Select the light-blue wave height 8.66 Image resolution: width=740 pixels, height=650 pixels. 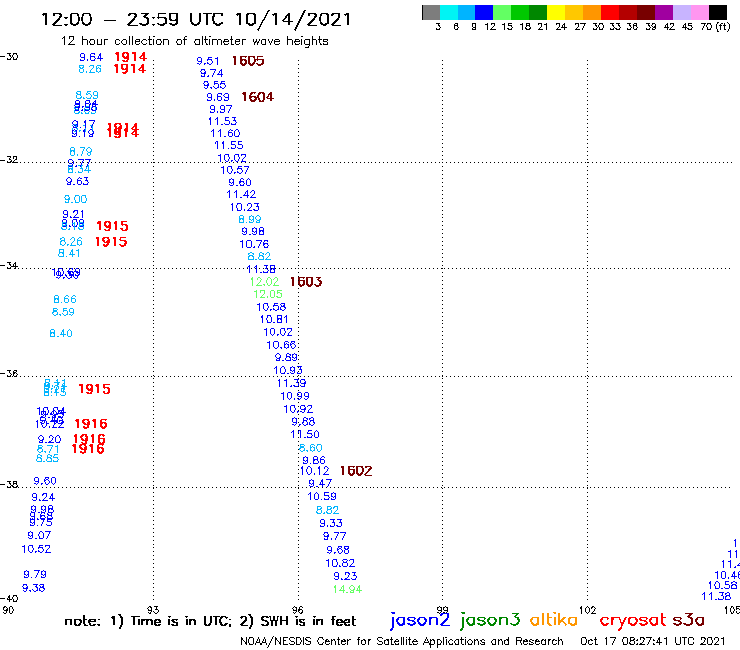(x=65, y=299)
